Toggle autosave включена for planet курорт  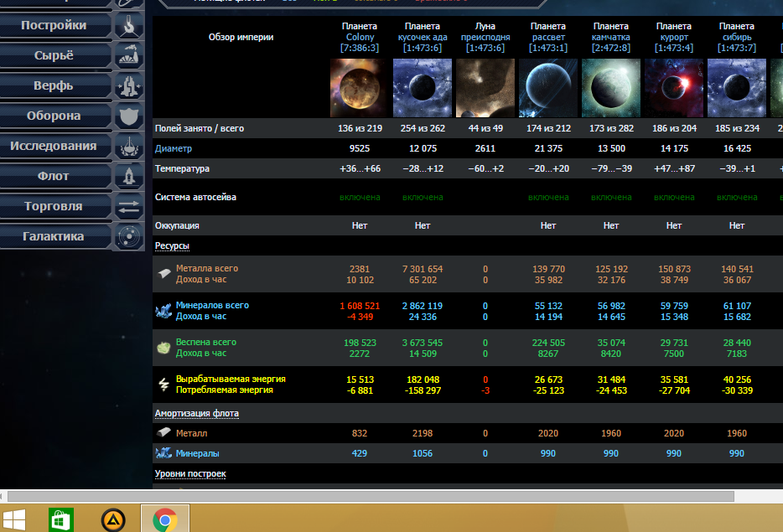coord(674,197)
